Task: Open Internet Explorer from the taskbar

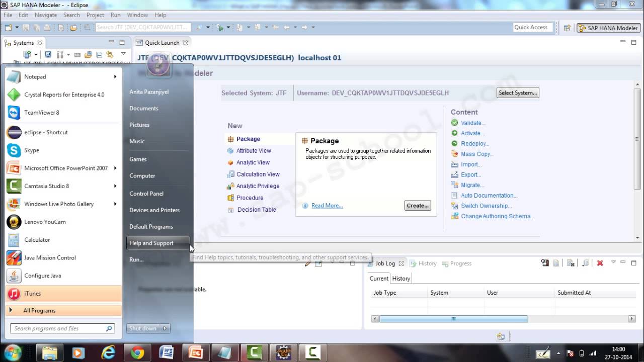Action: click(108, 352)
